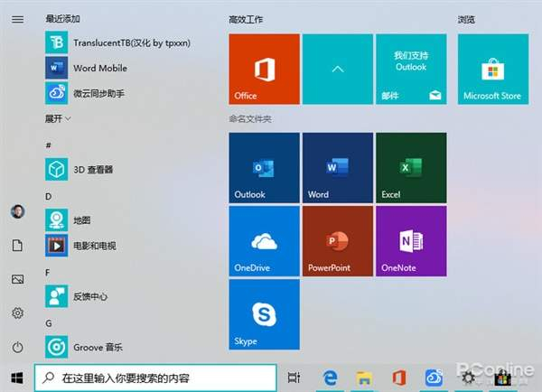Click the Windows Start button
This screenshot has height=392, width=542.
click(x=17, y=378)
